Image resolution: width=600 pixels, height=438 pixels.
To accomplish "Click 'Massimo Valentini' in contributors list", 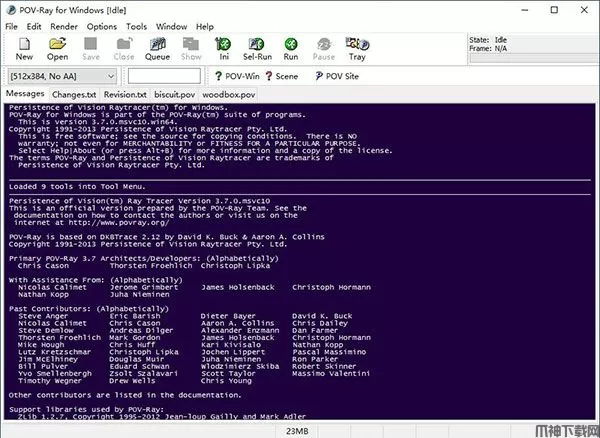I will [331, 374].
